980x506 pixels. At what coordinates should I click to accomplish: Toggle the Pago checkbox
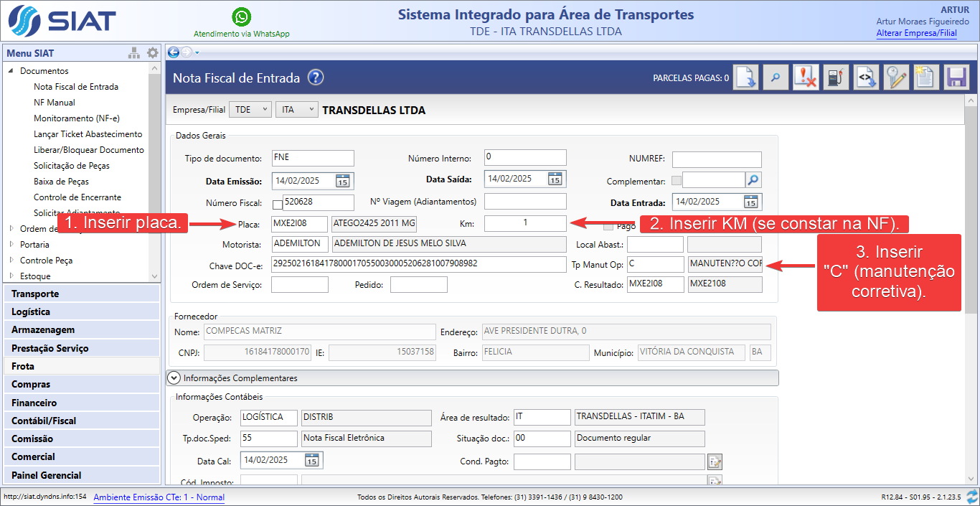[x=608, y=226]
